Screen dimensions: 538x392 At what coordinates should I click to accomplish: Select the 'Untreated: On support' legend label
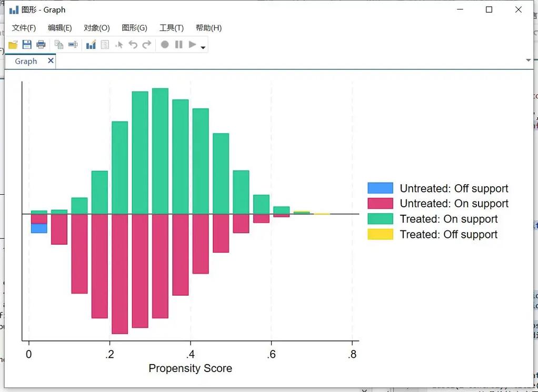coord(454,204)
